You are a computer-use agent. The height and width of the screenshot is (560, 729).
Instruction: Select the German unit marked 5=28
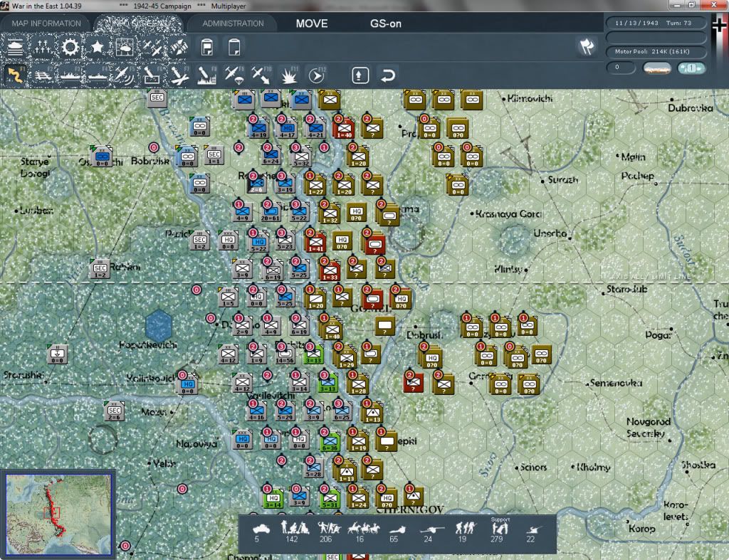[x=313, y=469]
